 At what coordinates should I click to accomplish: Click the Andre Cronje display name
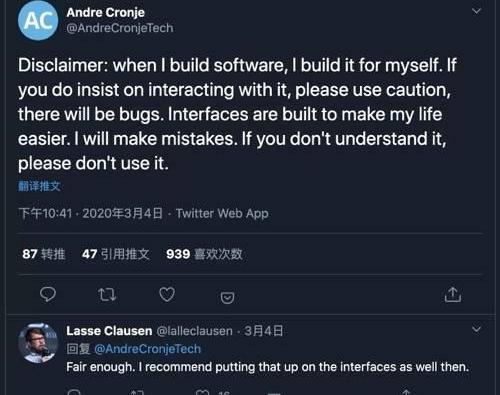106,12
